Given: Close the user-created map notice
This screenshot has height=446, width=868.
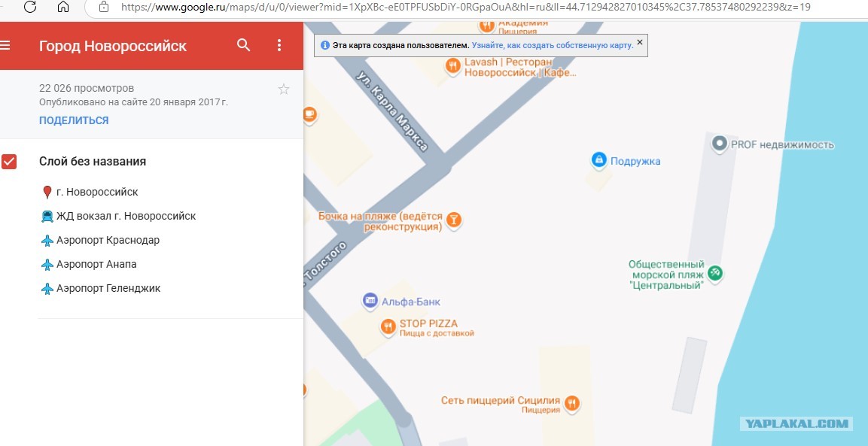Looking at the screenshot, I should tap(640, 42).
